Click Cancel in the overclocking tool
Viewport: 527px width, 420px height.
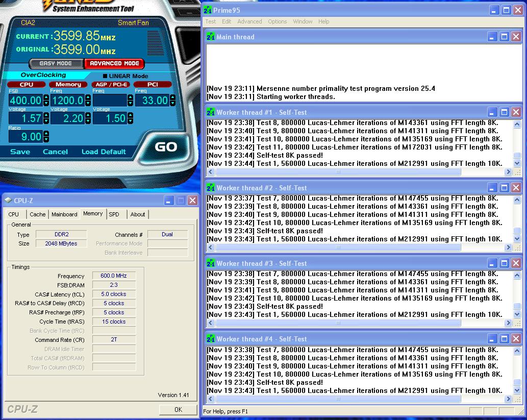coord(55,152)
